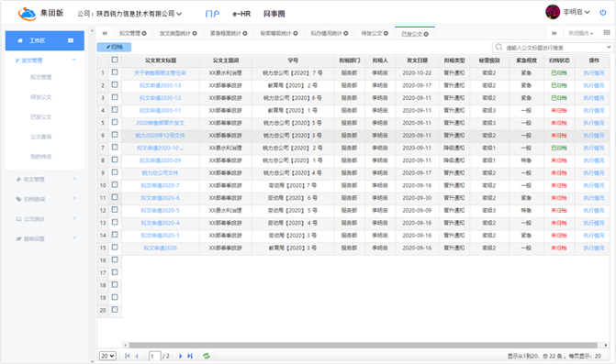
Task: Check the box for row 1
Action: point(115,72)
